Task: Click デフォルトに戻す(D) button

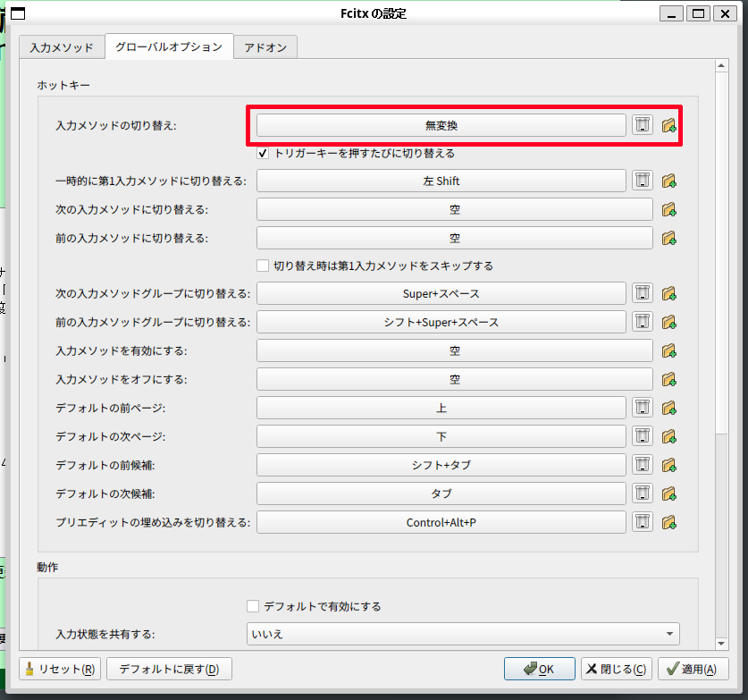Action: (169, 669)
